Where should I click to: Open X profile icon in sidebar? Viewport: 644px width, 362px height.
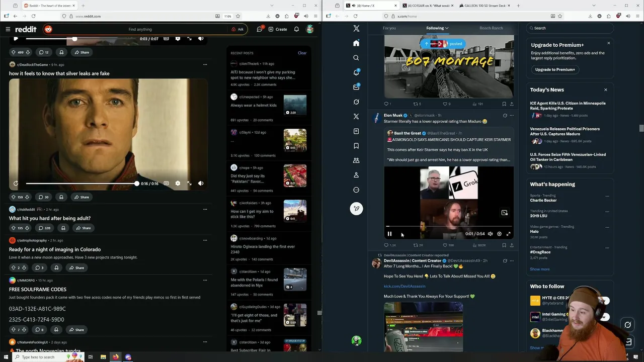(356, 175)
